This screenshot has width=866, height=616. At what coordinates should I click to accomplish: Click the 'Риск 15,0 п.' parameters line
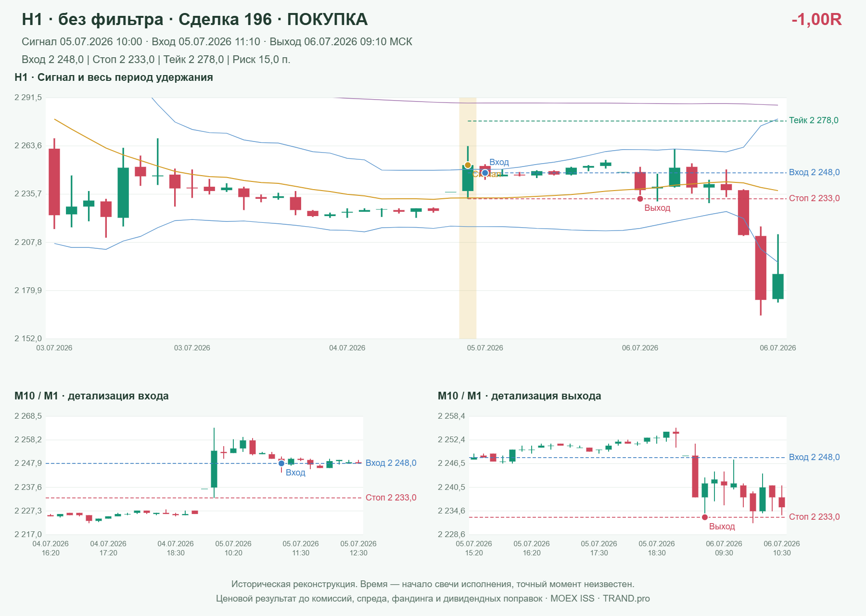click(156, 60)
